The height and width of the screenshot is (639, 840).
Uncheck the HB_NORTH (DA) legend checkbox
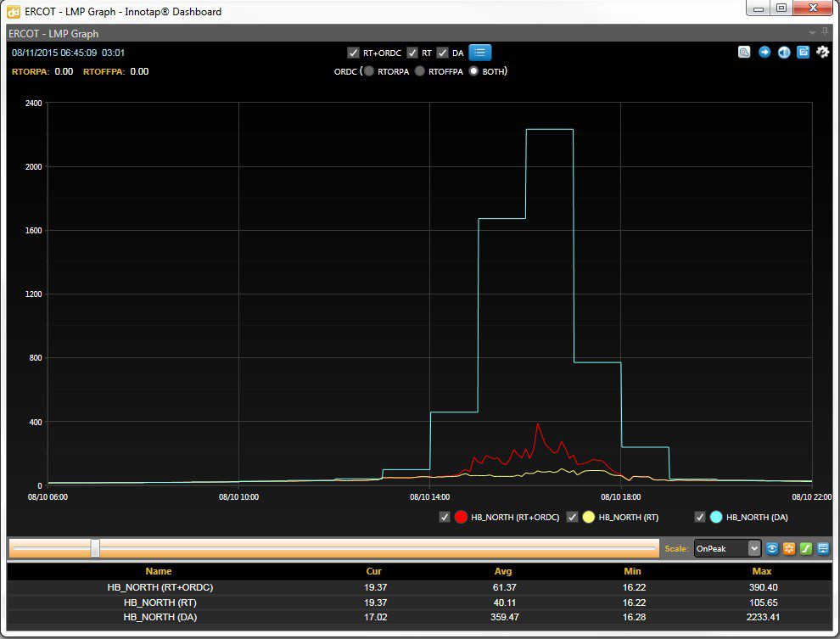coord(700,517)
